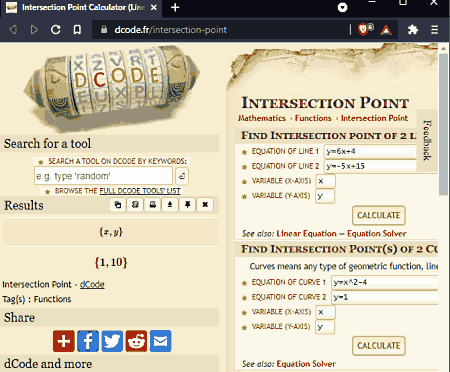Viewport: 450px width, 372px height.
Task: Open the browser hamburger menu
Action: pyautogui.click(x=434, y=30)
